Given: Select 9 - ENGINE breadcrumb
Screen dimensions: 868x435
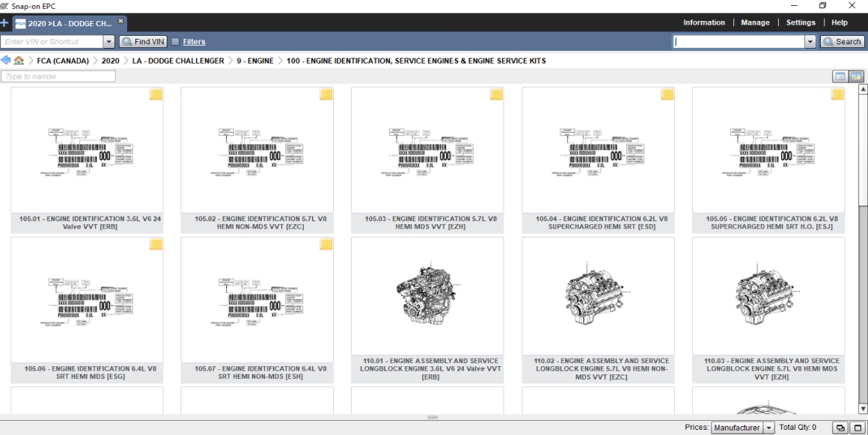Looking at the screenshot, I should (x=254, y=61).
